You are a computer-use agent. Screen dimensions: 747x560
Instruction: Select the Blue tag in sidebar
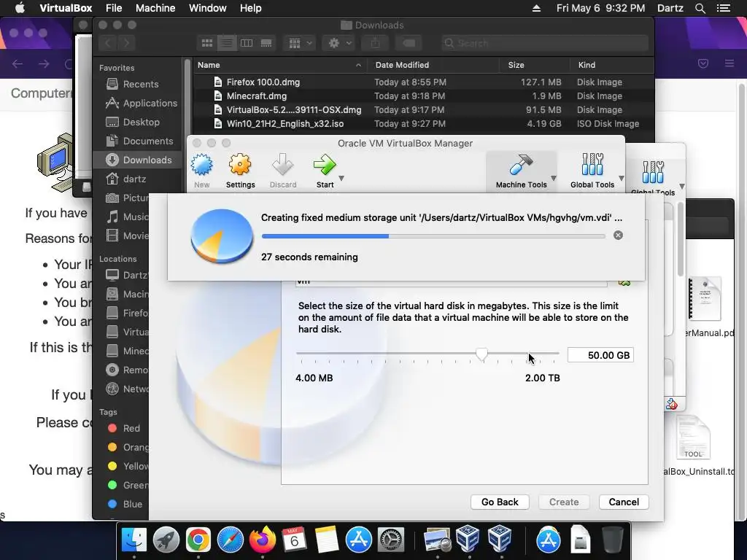(x=125, y=504)
